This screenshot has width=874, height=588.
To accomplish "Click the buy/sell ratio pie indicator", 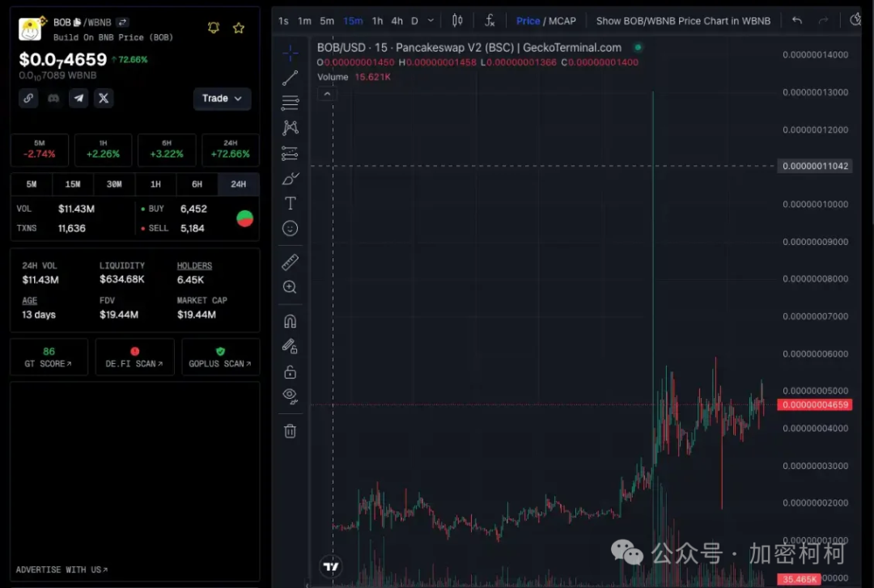I will pos(244,218).
